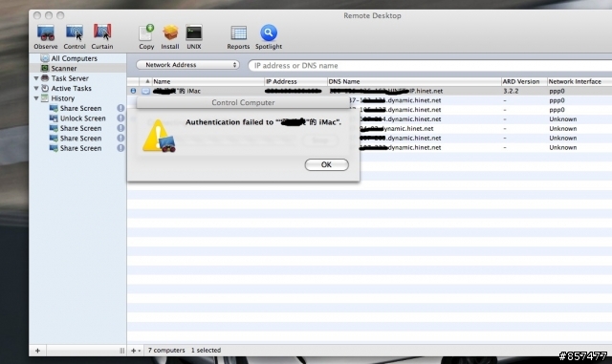Click the sidebar resize handle at bottom
This screenshot has width=612, height=364.
click(x=122, y=351)
